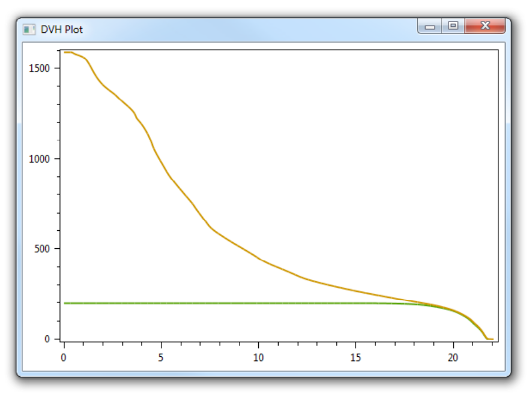This screenshot has height=397, width=532.
Task: Click the 5 x-axis label
Action: tap(161, 357)
